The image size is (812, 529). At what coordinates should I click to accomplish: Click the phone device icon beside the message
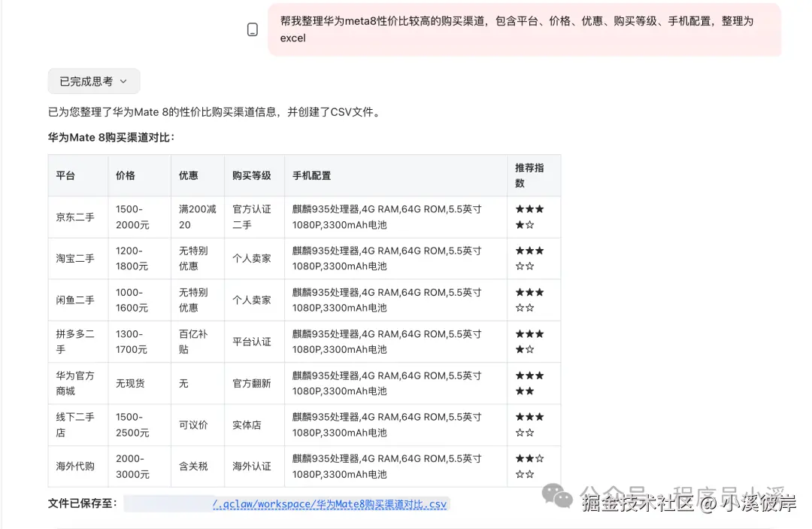point(252,29)
